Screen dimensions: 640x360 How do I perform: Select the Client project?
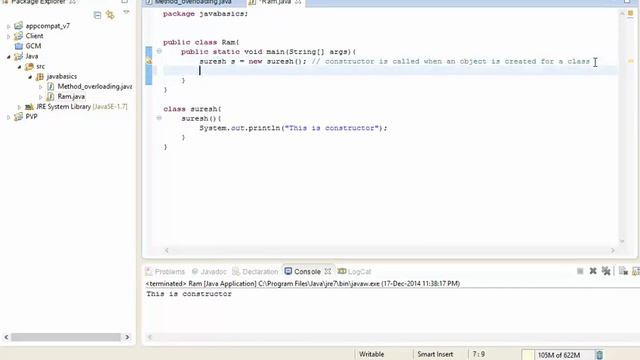tap(34, 36)
